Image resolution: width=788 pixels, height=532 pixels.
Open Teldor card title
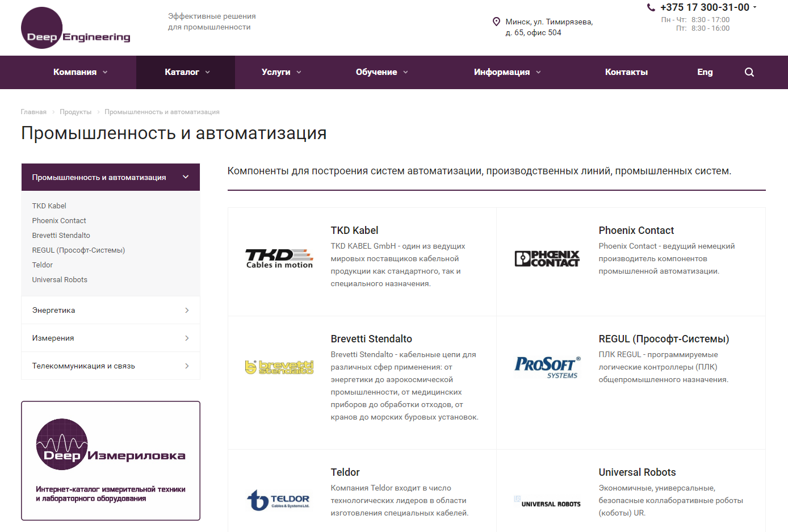pyautogui.click(x=345, y=472)
